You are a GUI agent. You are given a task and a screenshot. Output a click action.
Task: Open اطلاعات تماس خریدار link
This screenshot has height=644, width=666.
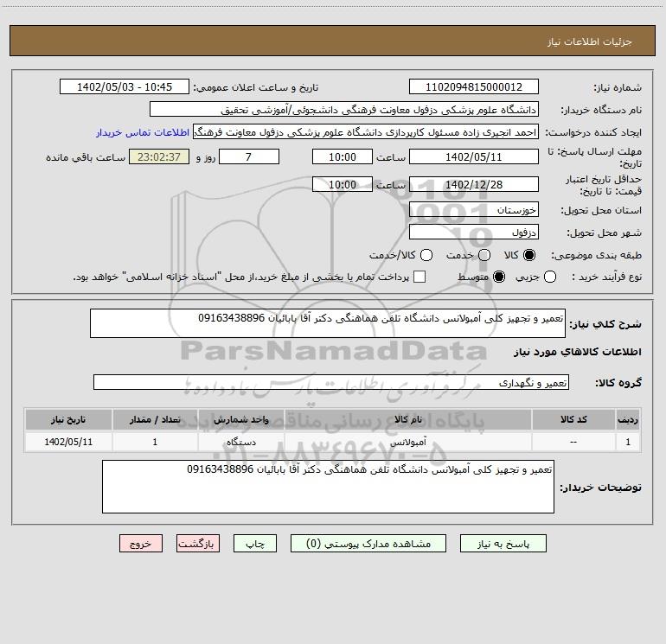point(143,132)
